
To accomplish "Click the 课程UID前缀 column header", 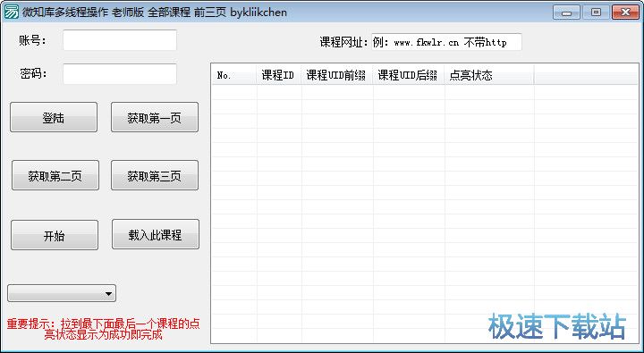I will [x=337, y=75].
